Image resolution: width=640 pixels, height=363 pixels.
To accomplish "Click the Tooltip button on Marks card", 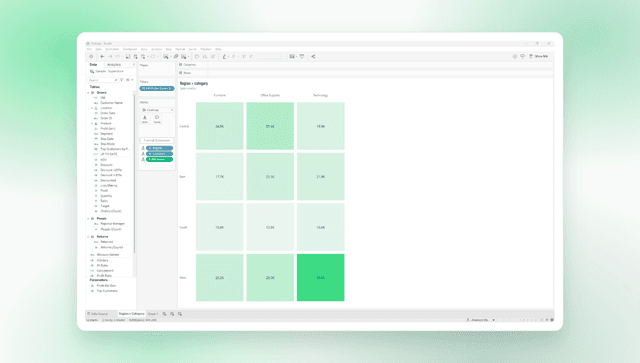I will [157, 119].
